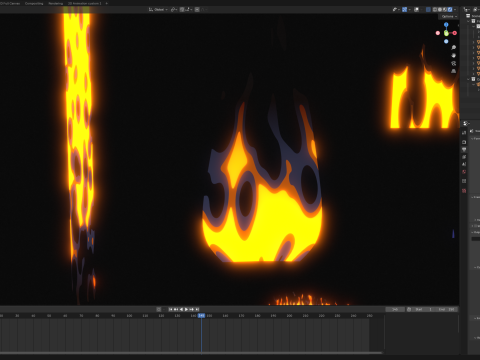Open the Compositing workspace tab
This screenshot has width=480, height=360.
click(34, 3)
